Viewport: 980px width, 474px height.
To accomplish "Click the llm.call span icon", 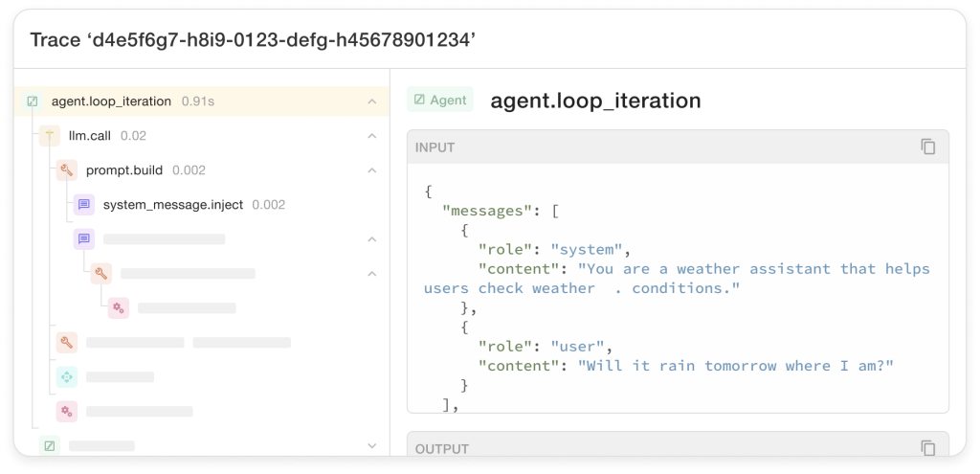I will 50,136.
